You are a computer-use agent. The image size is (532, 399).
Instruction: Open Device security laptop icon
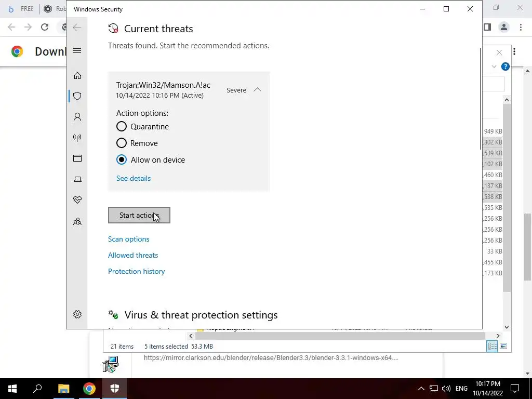tap(77, 179)
